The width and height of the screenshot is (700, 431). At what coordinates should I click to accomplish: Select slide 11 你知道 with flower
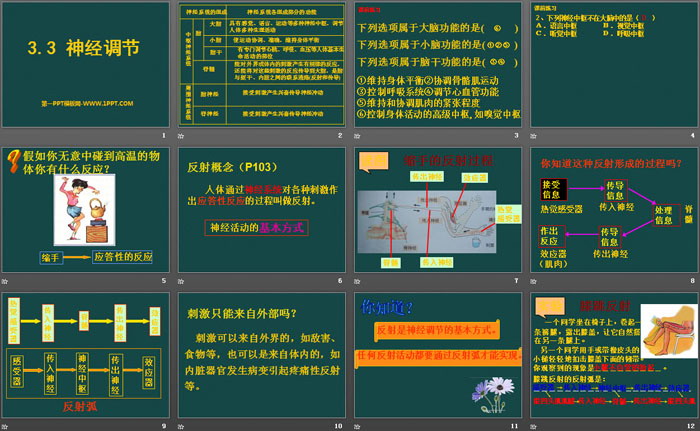(x=438, y=355)
